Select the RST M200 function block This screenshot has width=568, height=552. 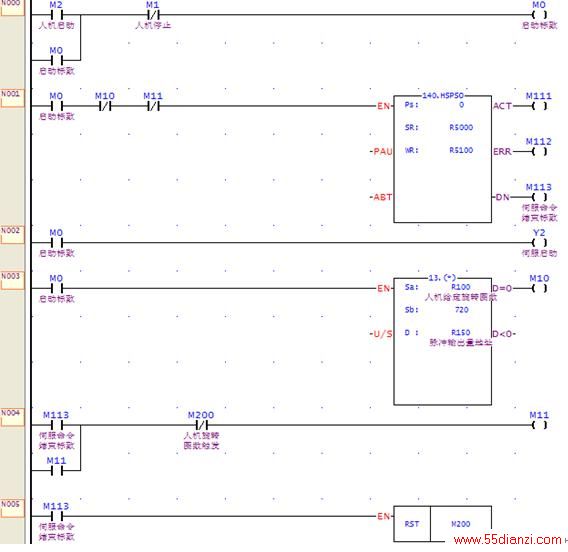(443, 524)
